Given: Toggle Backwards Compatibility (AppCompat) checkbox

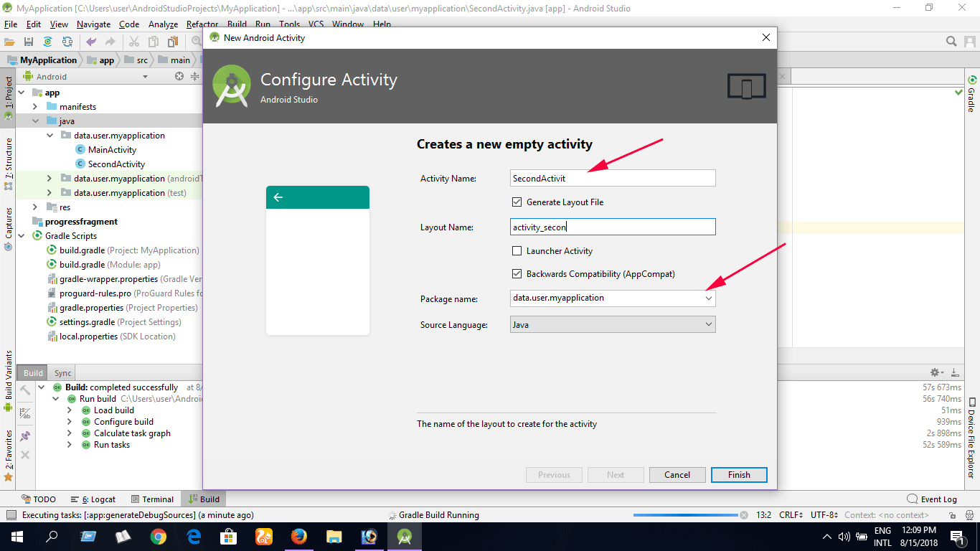Looking at the screenshot, I should click(x=517, y=274).
